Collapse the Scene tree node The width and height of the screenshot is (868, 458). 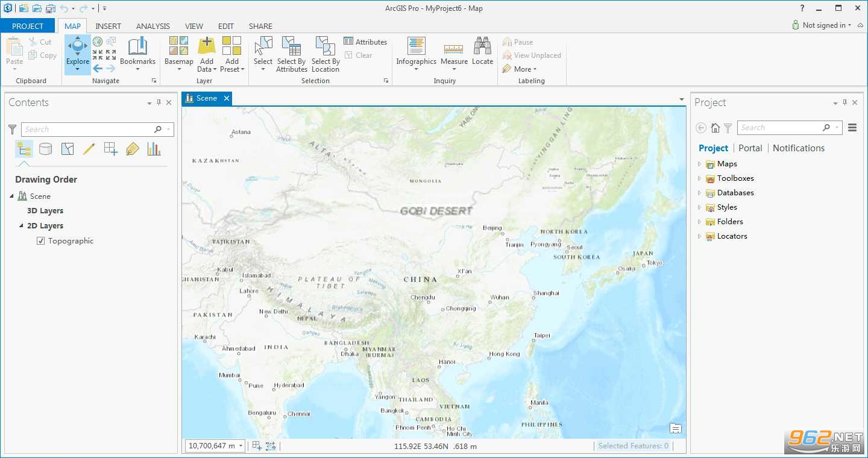point(11,196)
